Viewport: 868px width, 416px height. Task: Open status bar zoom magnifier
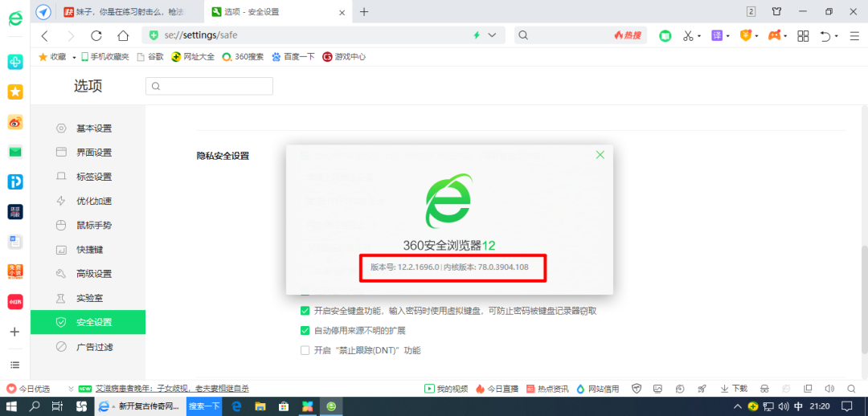coord(851,389)
